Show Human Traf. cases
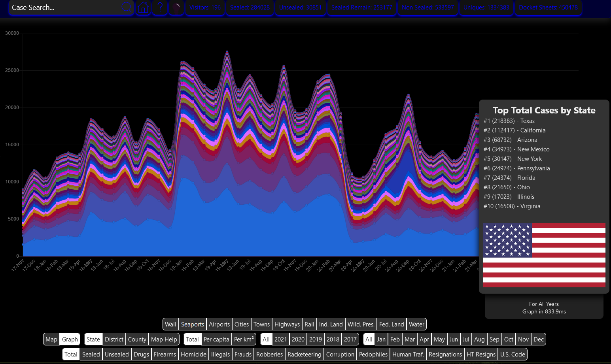Screen dimensions: 611x364 click(x=408, y=354)
